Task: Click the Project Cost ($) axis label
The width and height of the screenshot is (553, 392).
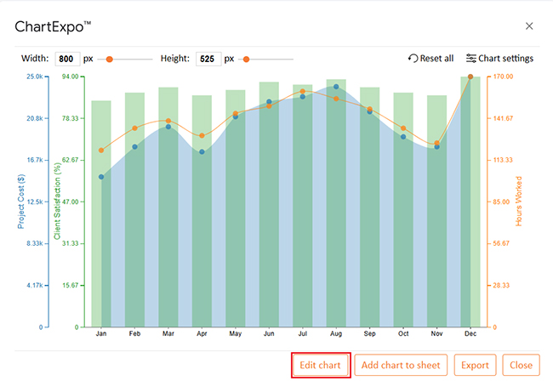Action: click(x=21, y=202)
